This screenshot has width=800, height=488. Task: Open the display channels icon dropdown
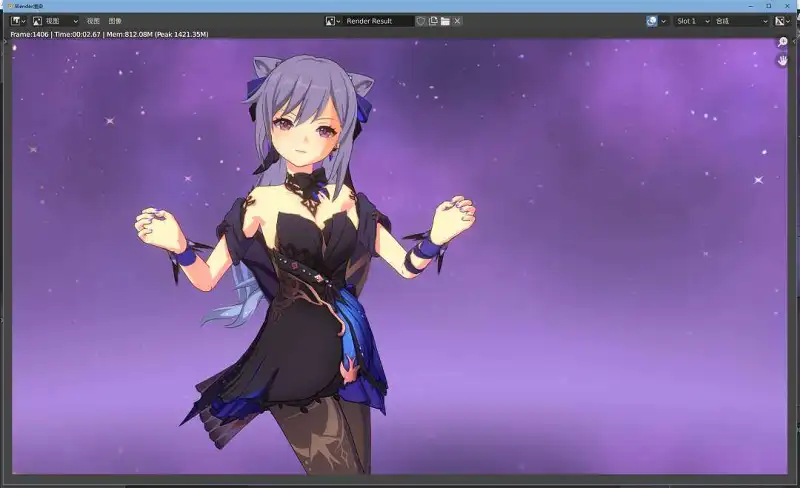(783, 21)
